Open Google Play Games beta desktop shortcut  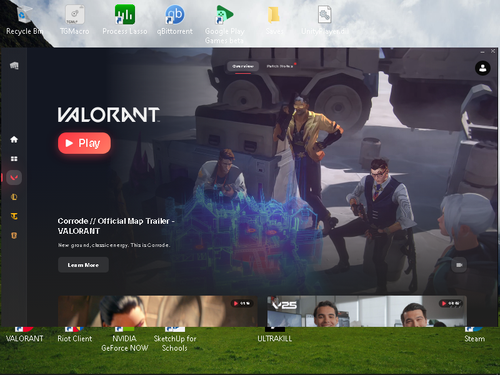[x=225, y=25]
